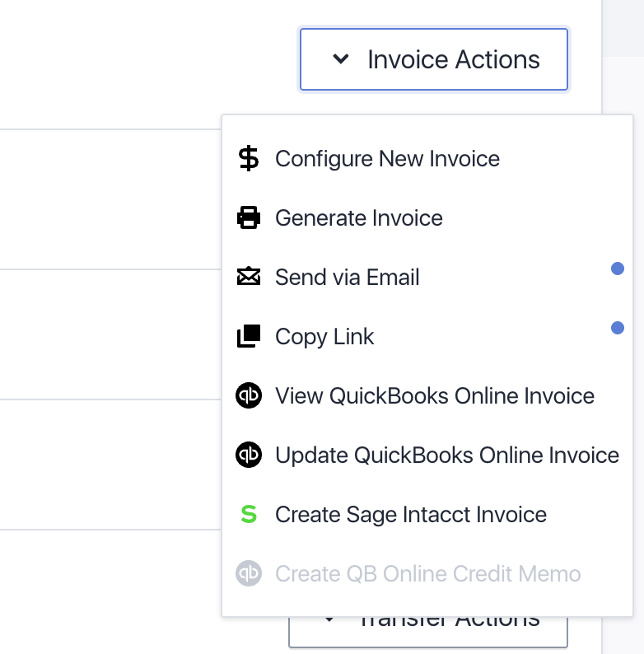644x654 pixels.
Task: Click the printer icon for Generate Invoice
Action: click(248, 218)
